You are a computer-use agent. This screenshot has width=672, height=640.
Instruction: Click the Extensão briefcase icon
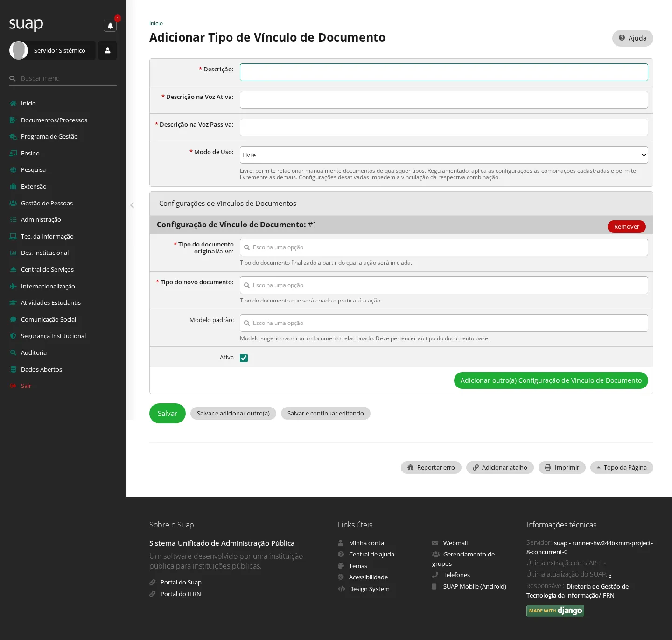click(x=13, y=186)
